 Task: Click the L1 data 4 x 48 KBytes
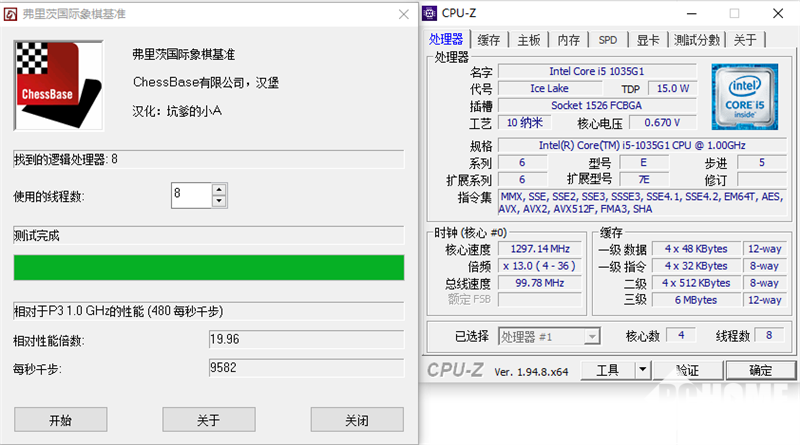click(x=696, y=249)
